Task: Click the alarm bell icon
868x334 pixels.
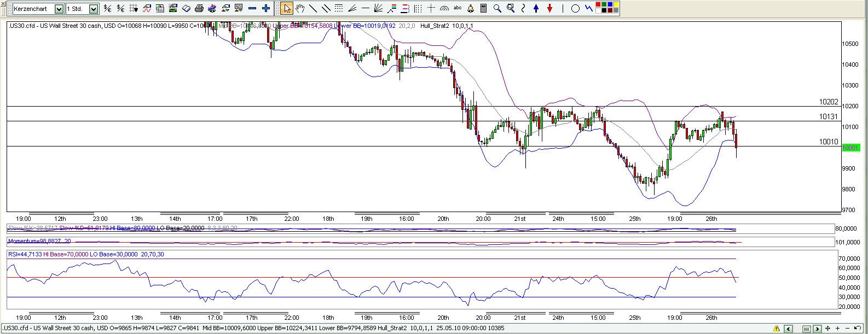Action: [x=471, y=8]
